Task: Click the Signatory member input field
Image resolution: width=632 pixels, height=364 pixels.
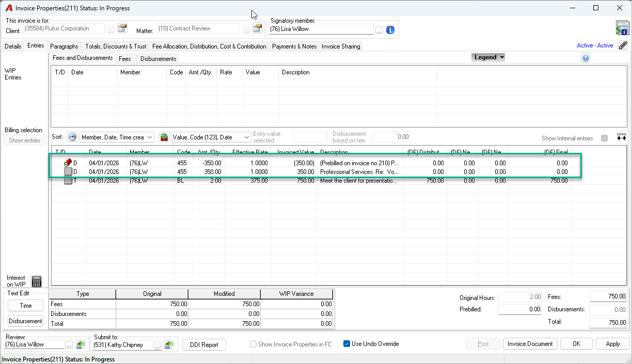Action: pyautogui.click(x=321, y=29)
